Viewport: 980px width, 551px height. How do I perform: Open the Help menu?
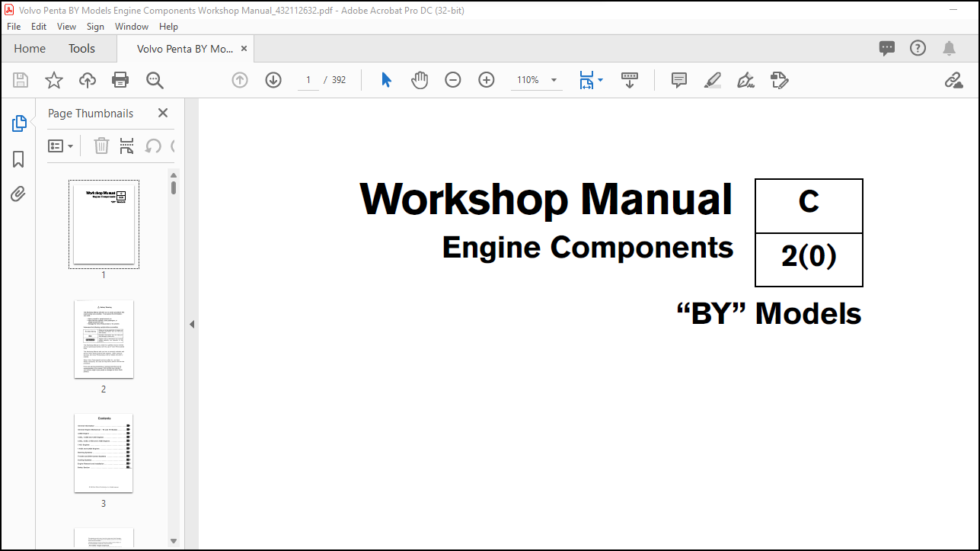(168, 26)
